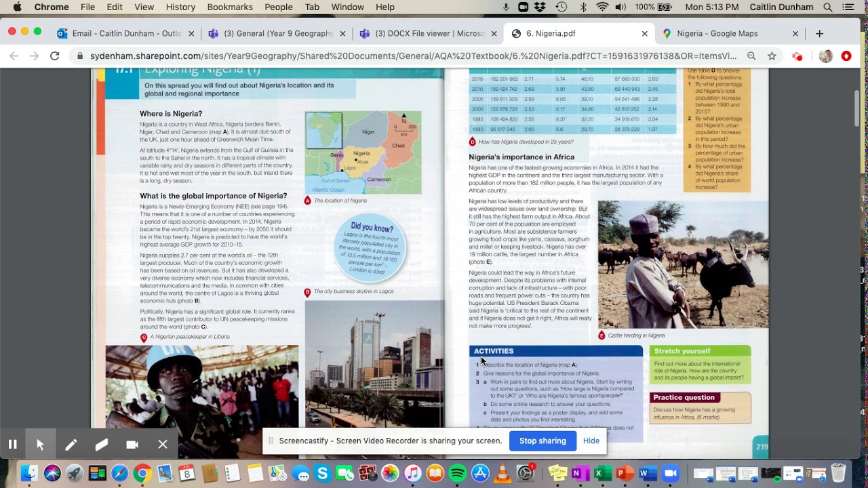Open VLC from the Dock
Viewport: 868px width, 488px height.
coord(502,473)
